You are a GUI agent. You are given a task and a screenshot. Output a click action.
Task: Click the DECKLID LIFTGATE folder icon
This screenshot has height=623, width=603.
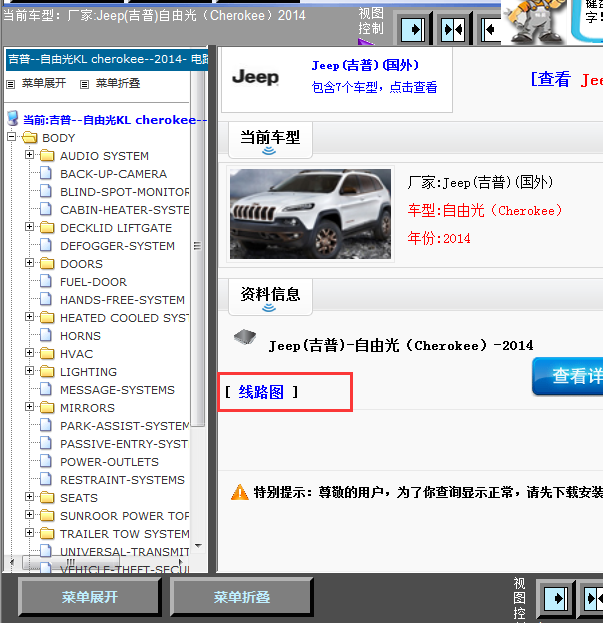pyautogui.click(x=47, y=227)
